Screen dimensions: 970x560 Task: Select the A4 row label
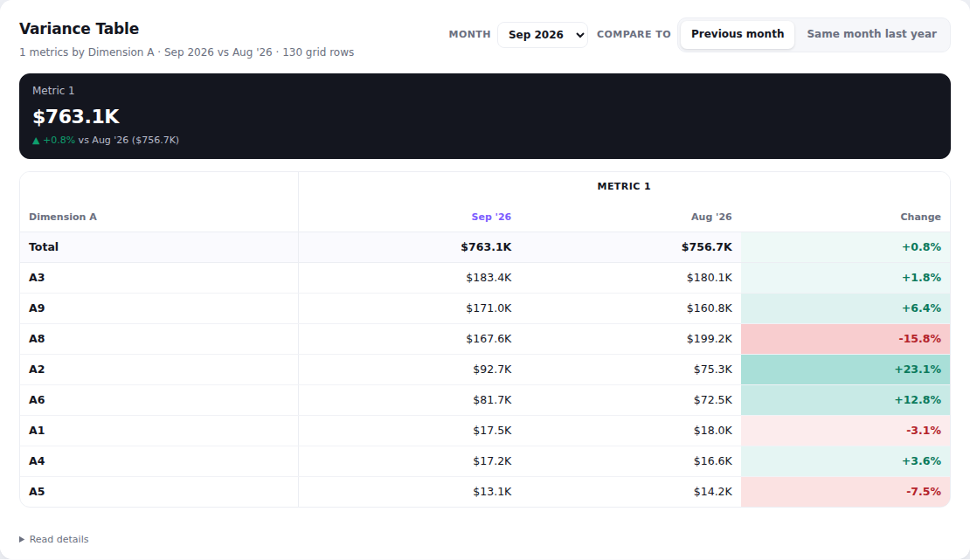coord(37,461)
